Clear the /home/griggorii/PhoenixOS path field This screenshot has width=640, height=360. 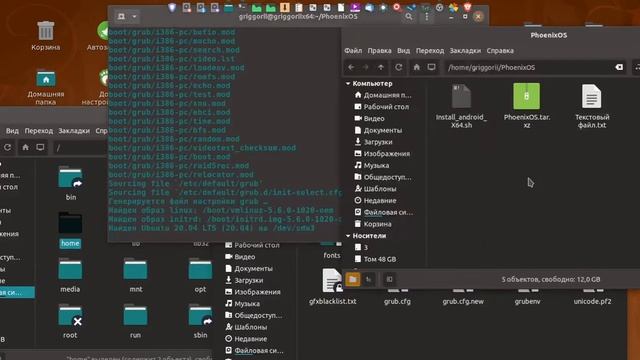click(619, 67)
